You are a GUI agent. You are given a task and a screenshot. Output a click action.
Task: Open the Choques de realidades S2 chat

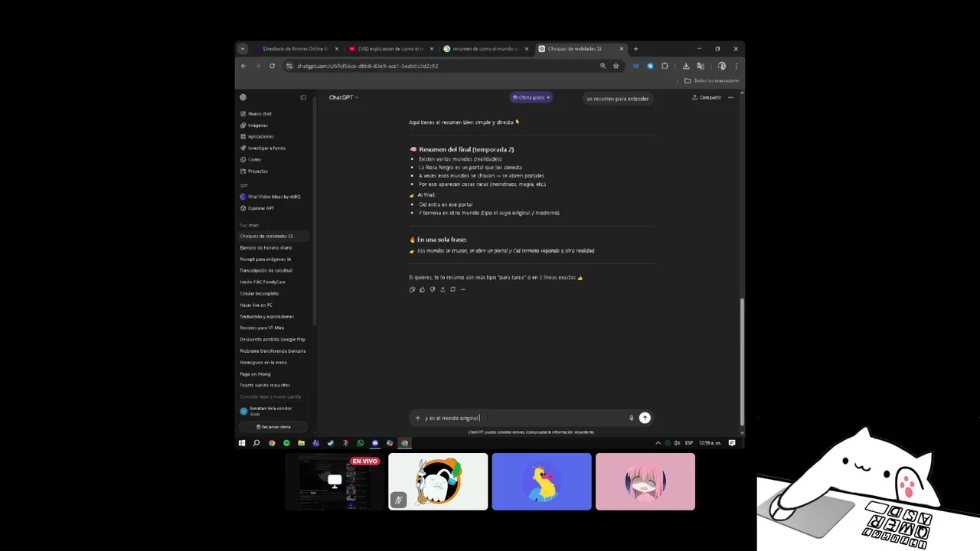(274, 236)
